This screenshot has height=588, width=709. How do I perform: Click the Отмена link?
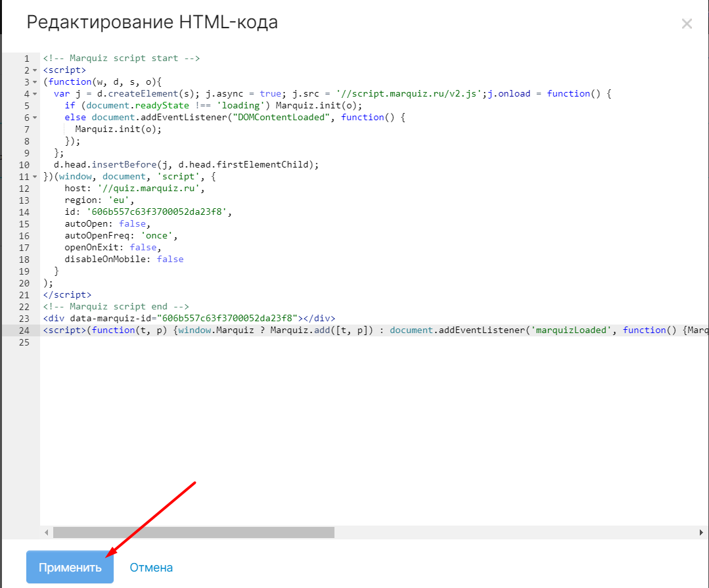[x=151, y=568]
